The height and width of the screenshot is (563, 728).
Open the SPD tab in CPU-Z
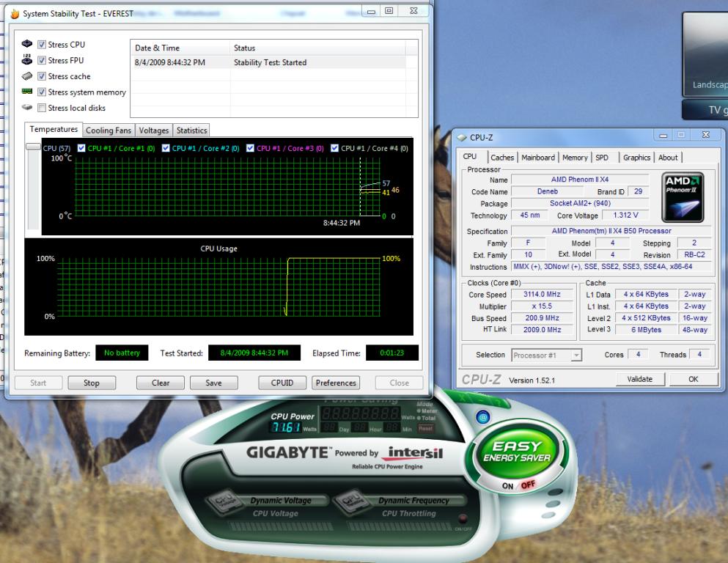[x=602, y=158]
